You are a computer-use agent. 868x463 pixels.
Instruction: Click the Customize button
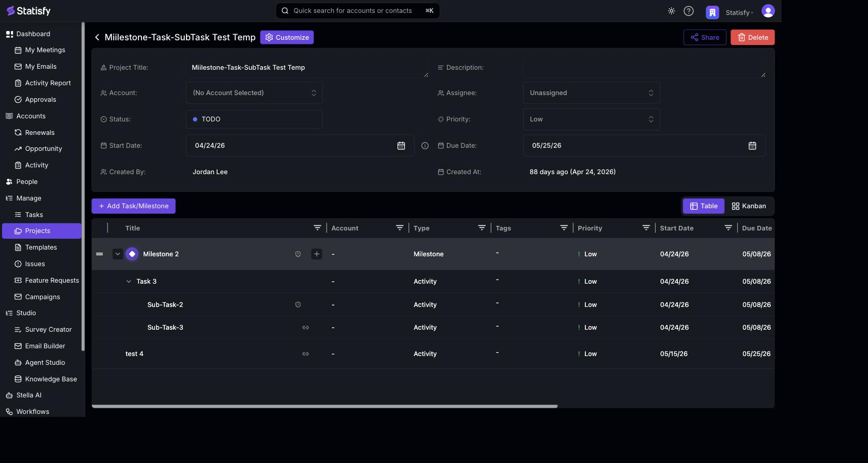coord(287,37)
